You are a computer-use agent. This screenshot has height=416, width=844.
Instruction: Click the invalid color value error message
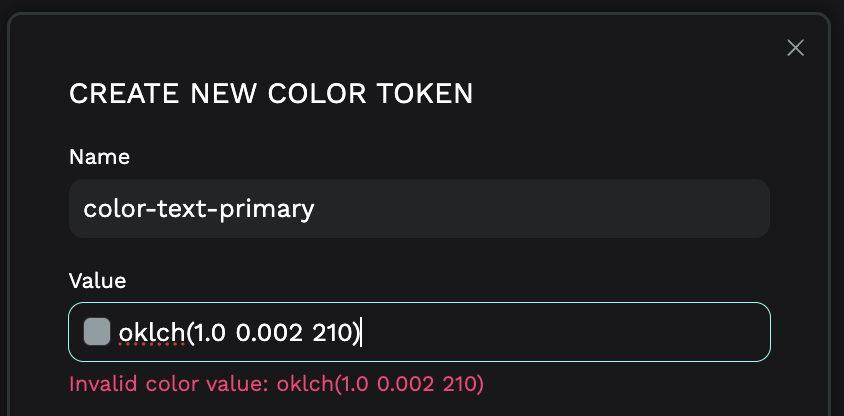tap(276, 383)
